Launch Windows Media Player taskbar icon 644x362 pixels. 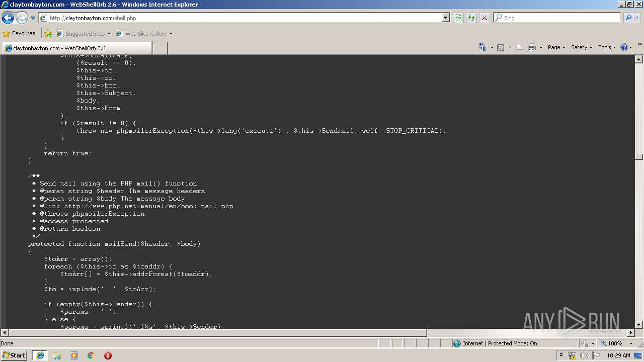(74, 355)
